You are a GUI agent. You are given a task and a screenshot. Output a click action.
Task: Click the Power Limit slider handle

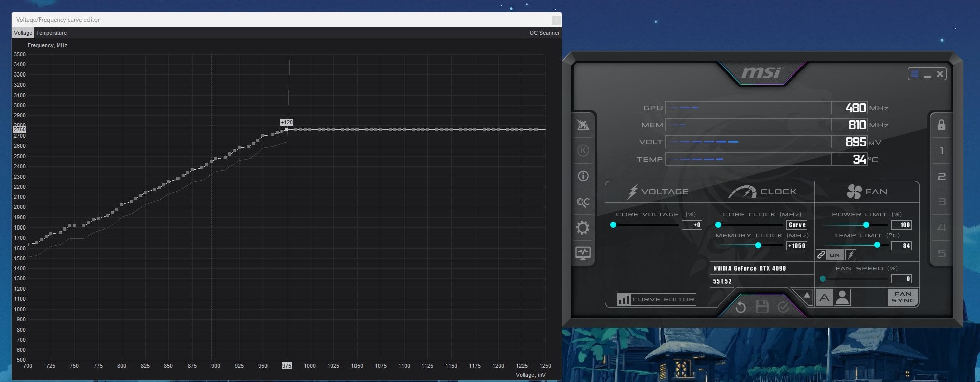point(866,225)
